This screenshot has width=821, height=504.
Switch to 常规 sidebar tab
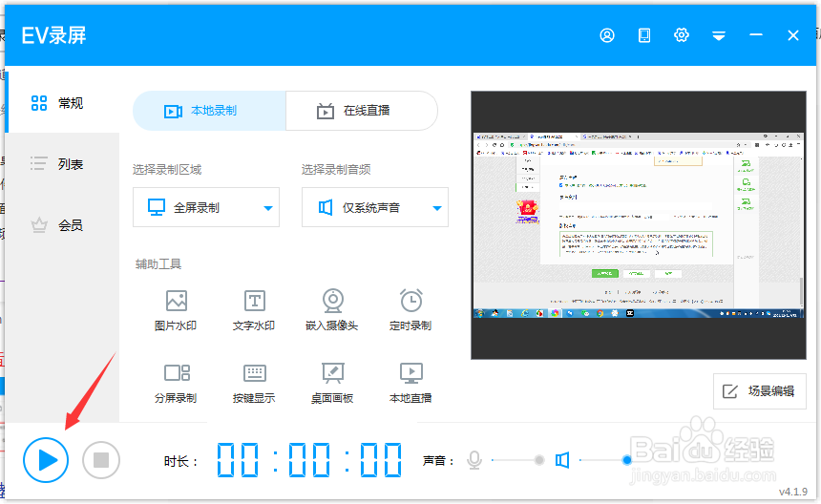(62, 103)
